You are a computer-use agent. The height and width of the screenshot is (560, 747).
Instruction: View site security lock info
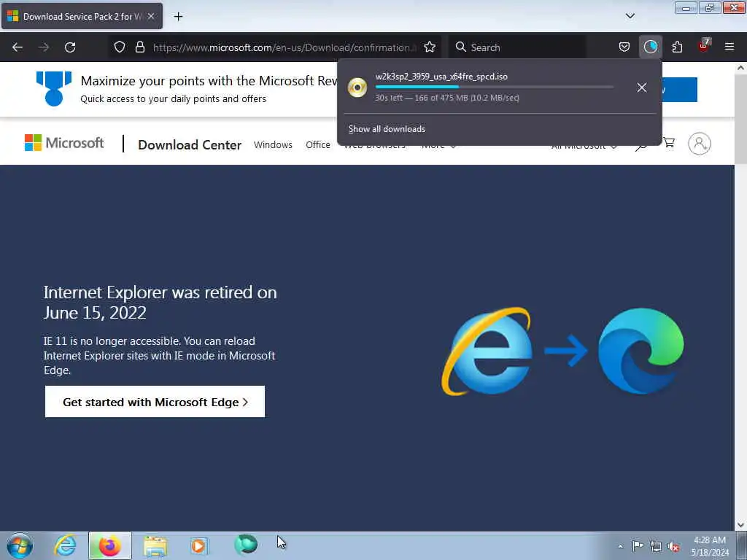point(139,47)
